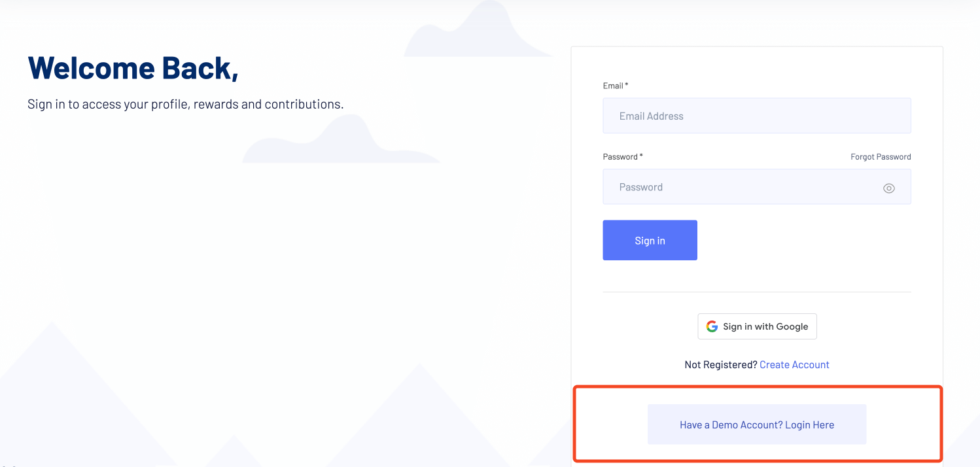This screenshot has width=980, height=467.
Task: Click the Forgot Password text link
Action: pos(880,156)
